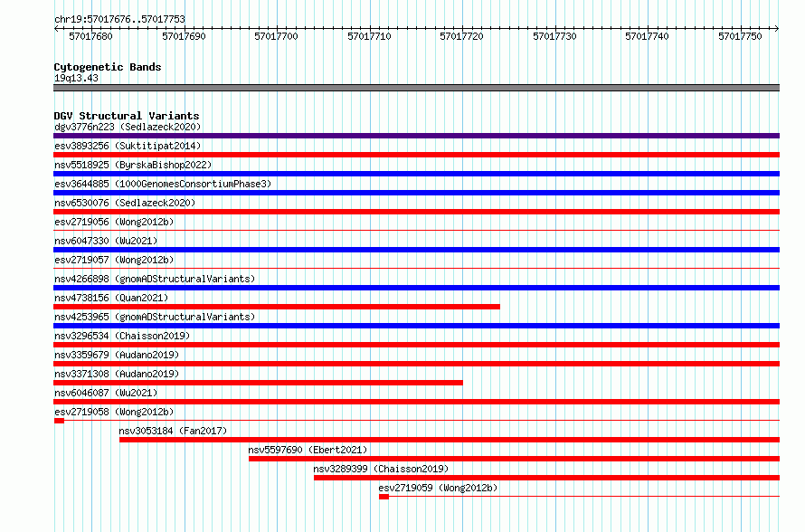
Task: Click the dark purple dgv3776n223 variant bar
Action: (x=416, y=136)
